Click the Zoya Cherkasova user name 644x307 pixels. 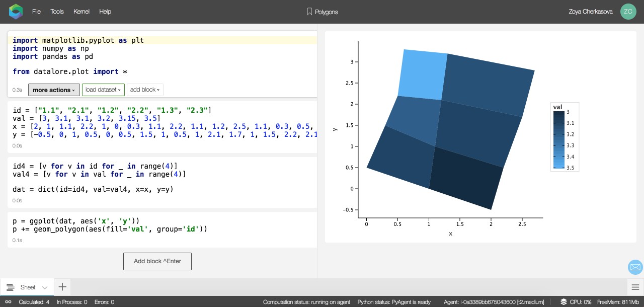tap(591, 12)
